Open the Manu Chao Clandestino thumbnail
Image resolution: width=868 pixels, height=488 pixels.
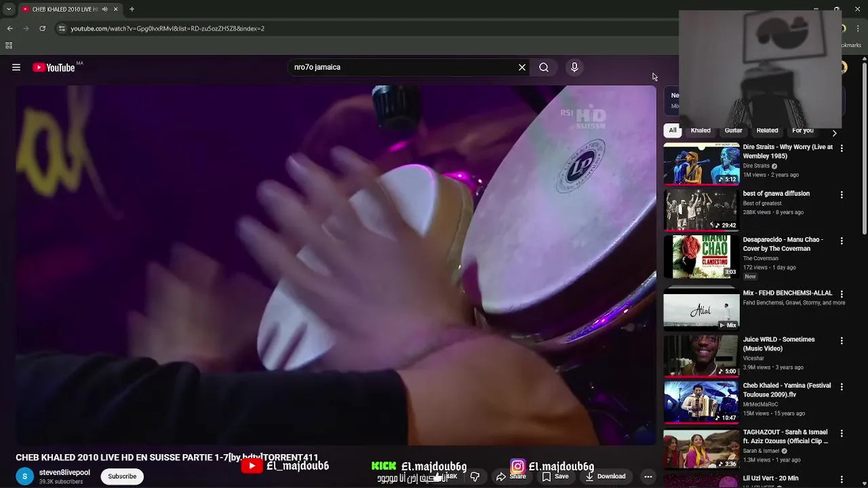click(x=701, y=256)
